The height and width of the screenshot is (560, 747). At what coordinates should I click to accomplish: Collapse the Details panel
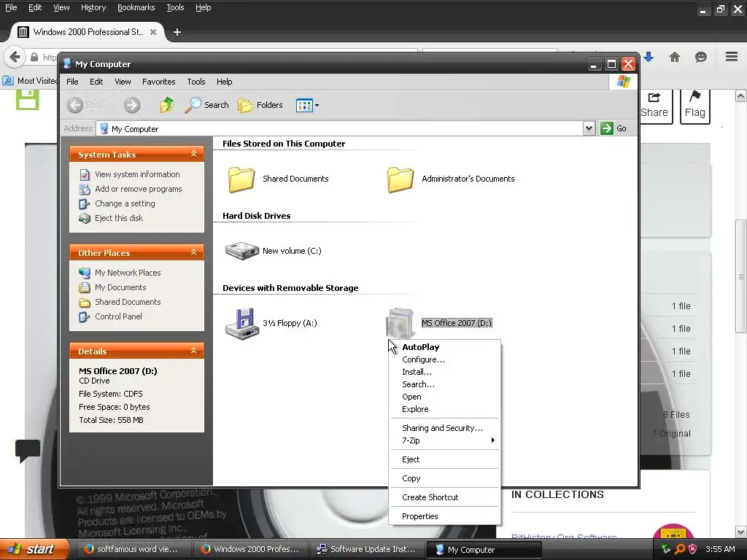(193, 351)
